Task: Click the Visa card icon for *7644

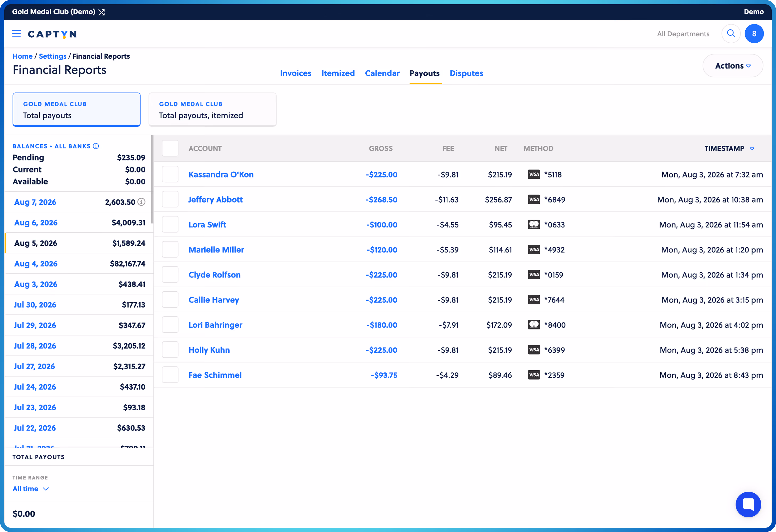Action: coord(533,300)
